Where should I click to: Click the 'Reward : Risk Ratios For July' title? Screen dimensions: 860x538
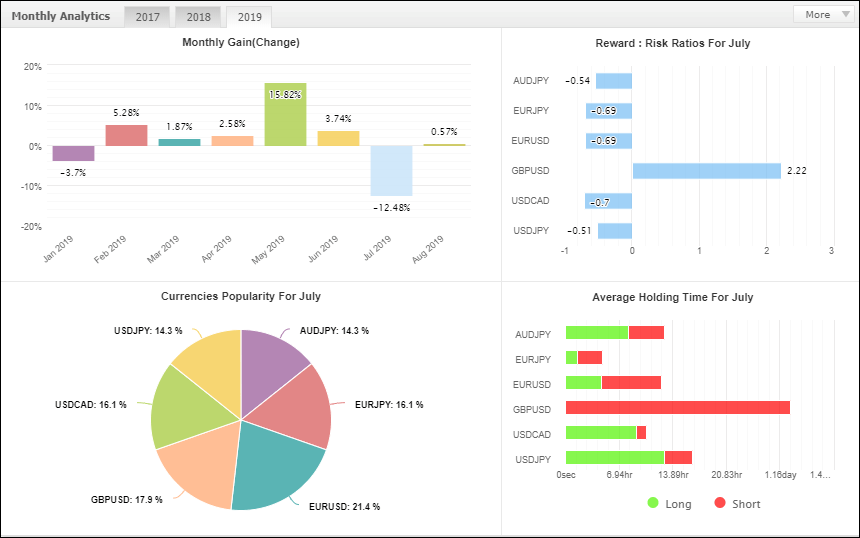click(672, 43)
